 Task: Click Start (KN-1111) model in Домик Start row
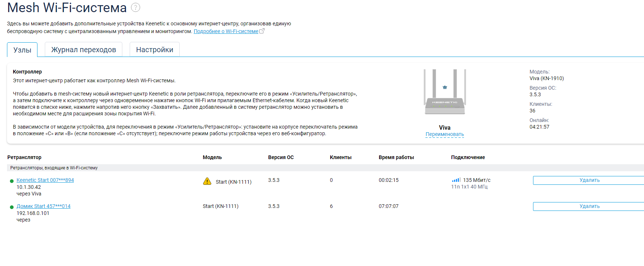(x=220, y=206)
